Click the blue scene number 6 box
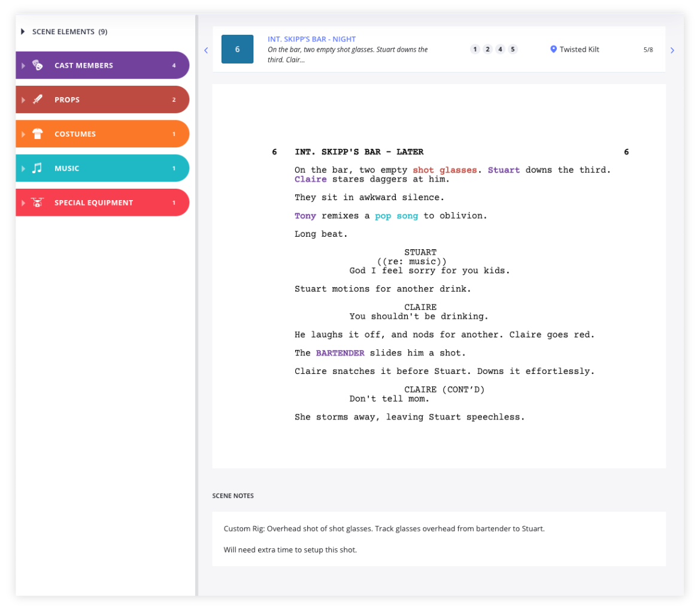700x610 pixels. click(237, 49)
